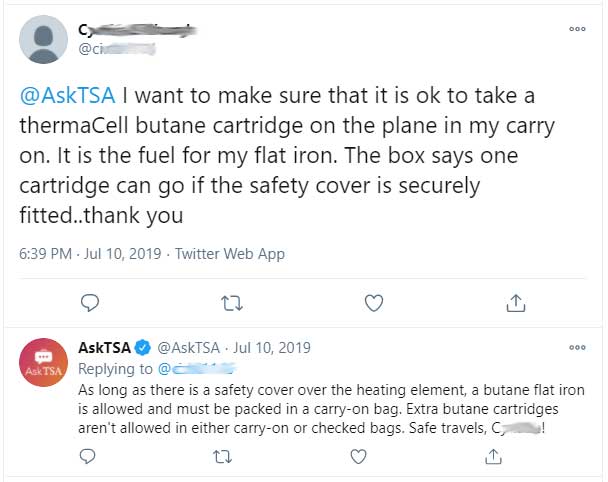608x482 pixels.
Task: Share the AskTSA reply tweet
Action: click(x=493, y=456)
